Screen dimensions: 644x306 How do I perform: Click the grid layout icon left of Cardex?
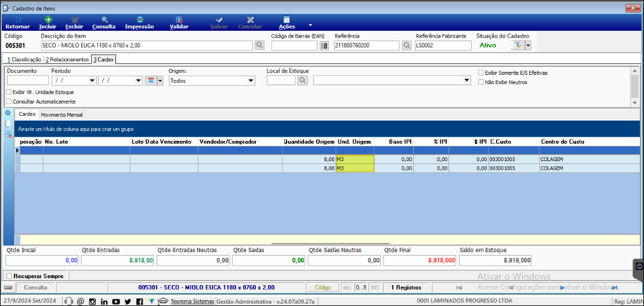click(8, 134)
